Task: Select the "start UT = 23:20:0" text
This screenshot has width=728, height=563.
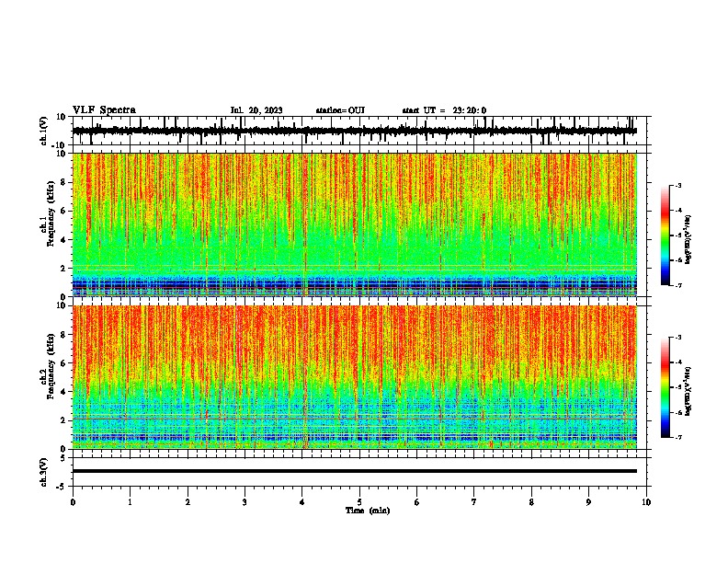Action: tap(444, 110)
